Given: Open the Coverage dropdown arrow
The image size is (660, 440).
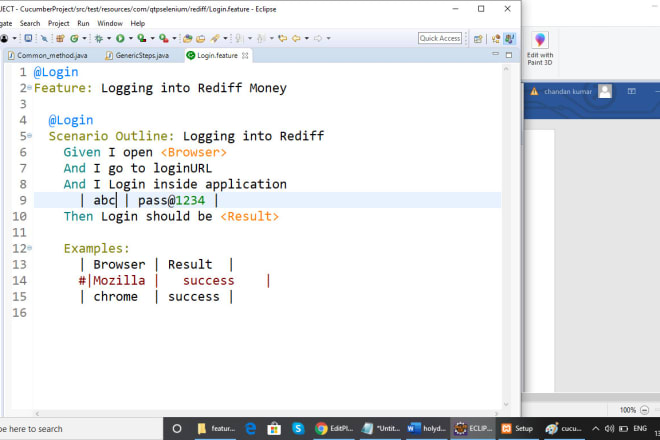Looking at the screenshot, I should point(152,39).
